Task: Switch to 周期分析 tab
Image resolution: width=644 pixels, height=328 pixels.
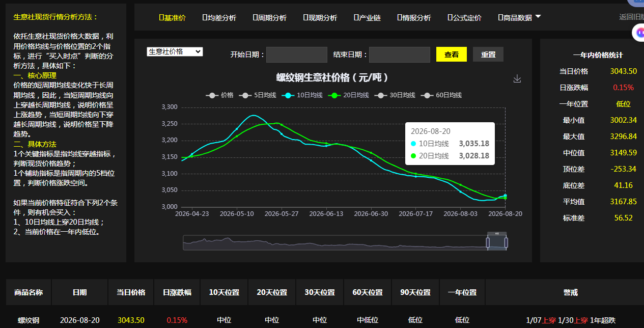Action: point(270,17)
